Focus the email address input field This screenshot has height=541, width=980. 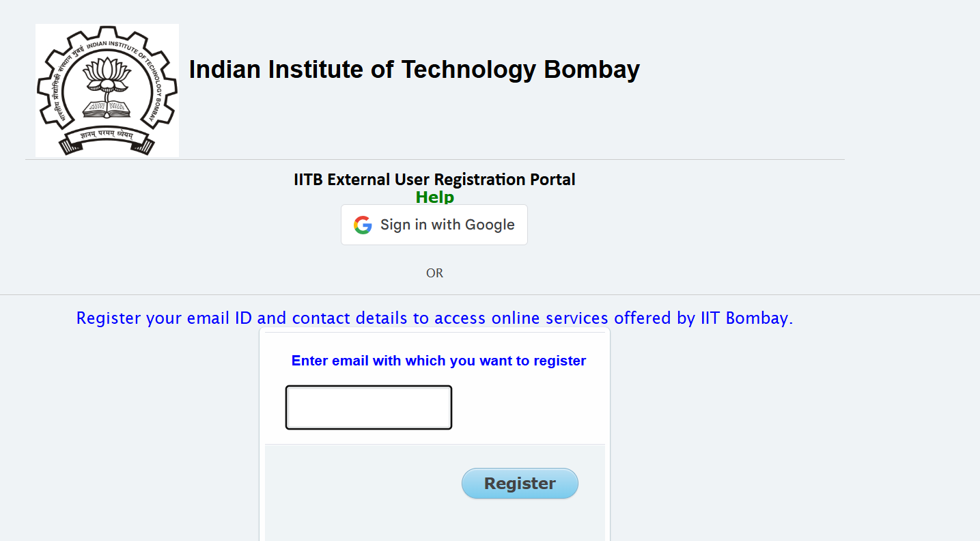(x=369, y=408)
